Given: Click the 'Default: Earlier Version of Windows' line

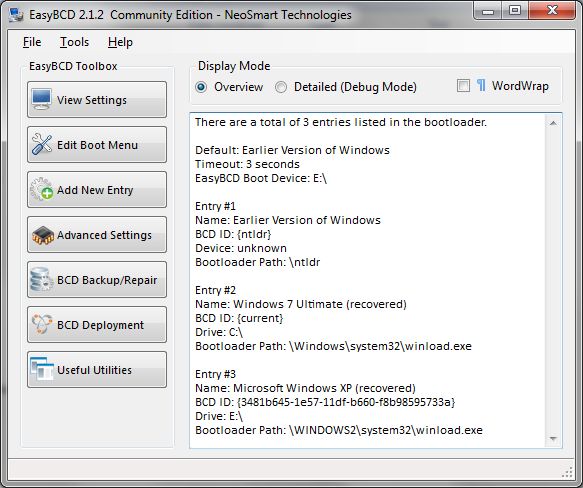Looking at the screenshot, I should [x=292, y=150].
